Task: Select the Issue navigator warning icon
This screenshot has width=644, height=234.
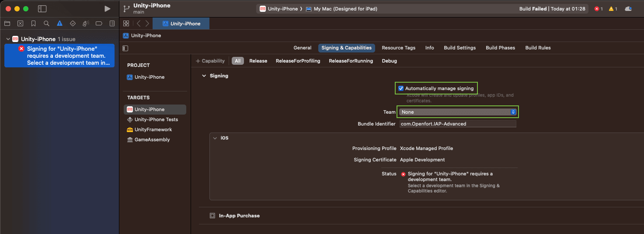Action: tap(59, 23)
